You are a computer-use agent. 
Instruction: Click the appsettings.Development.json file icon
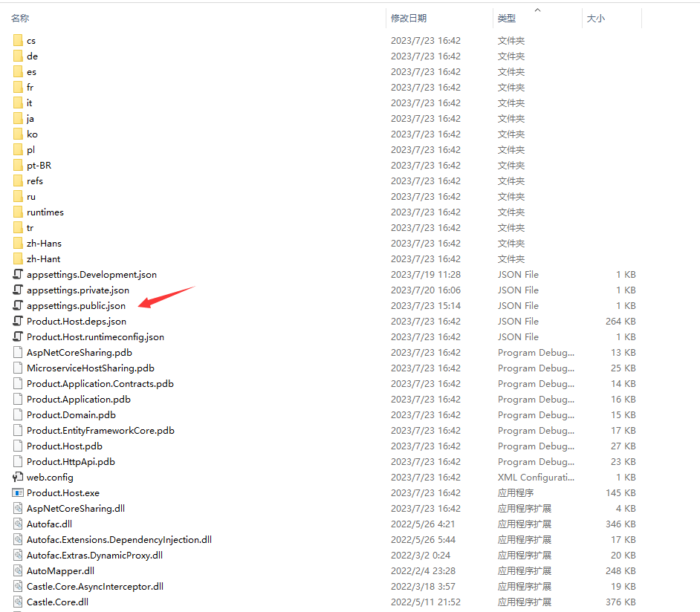coord(18,274)
